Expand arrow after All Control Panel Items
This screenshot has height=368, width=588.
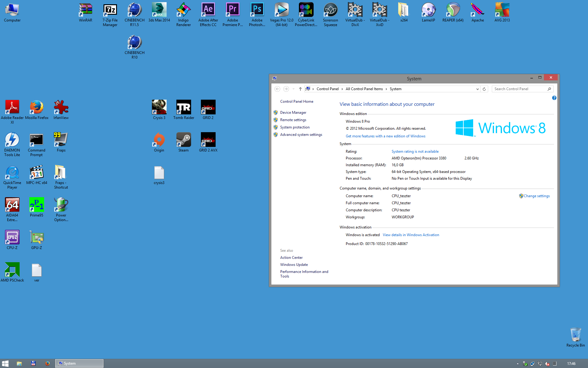pos(386,89)
